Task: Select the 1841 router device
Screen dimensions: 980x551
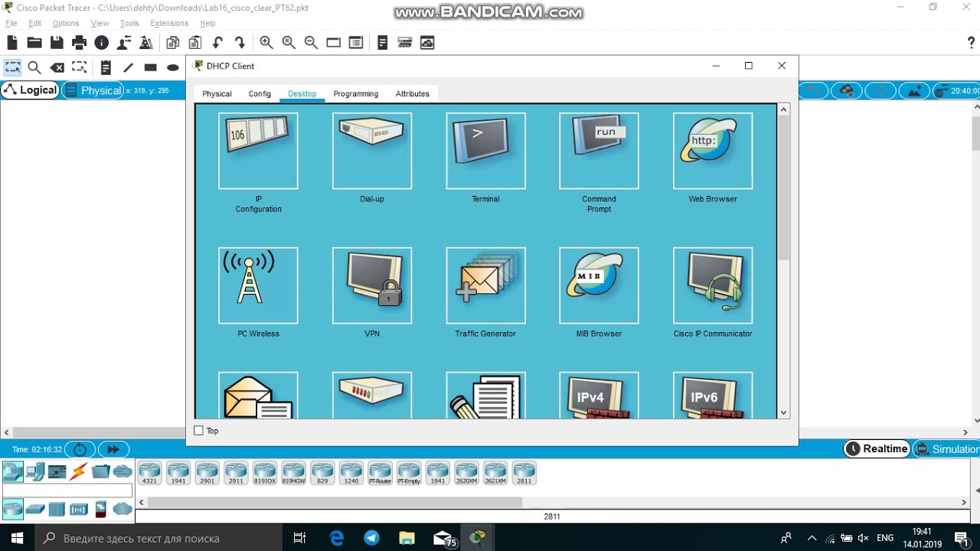Action: (437, 473)
